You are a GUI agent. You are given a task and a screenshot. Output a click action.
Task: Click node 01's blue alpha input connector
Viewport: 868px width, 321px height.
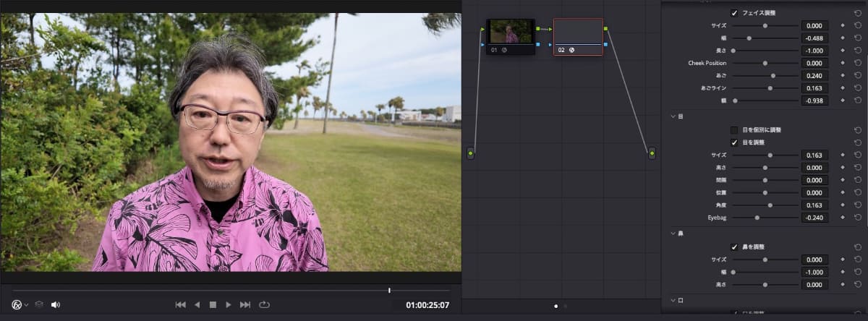[482, 45]
